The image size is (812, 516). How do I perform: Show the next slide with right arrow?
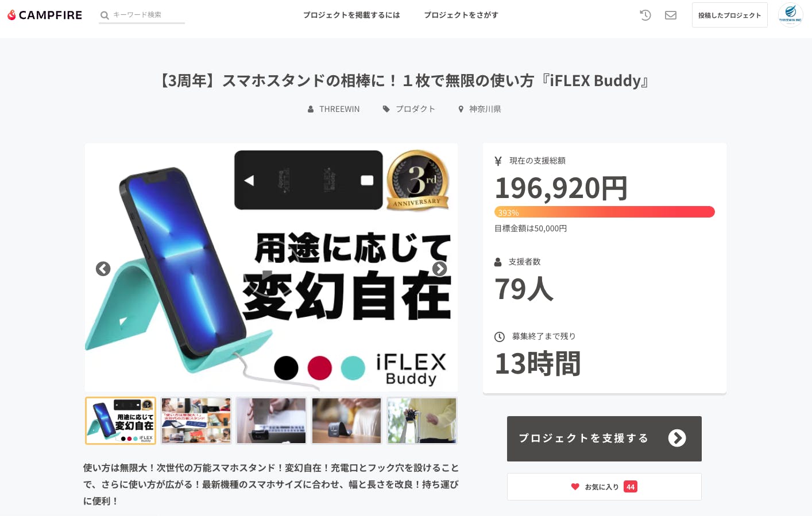(439, 269)
